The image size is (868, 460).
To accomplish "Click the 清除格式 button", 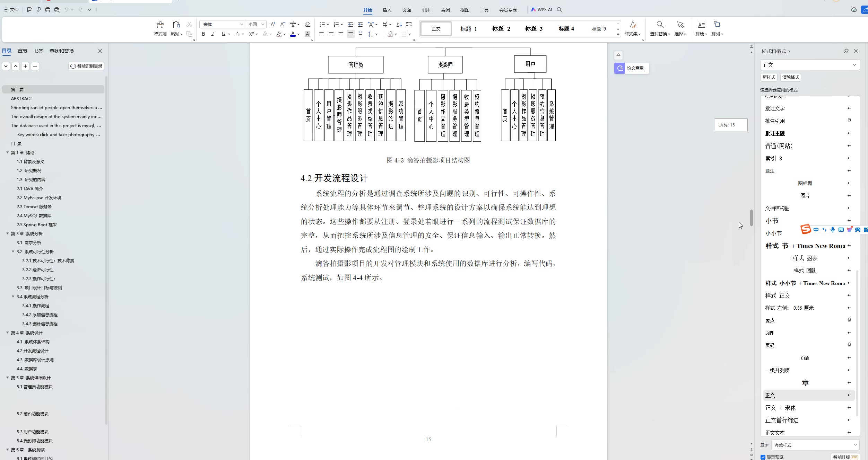I will click(790, 77).
